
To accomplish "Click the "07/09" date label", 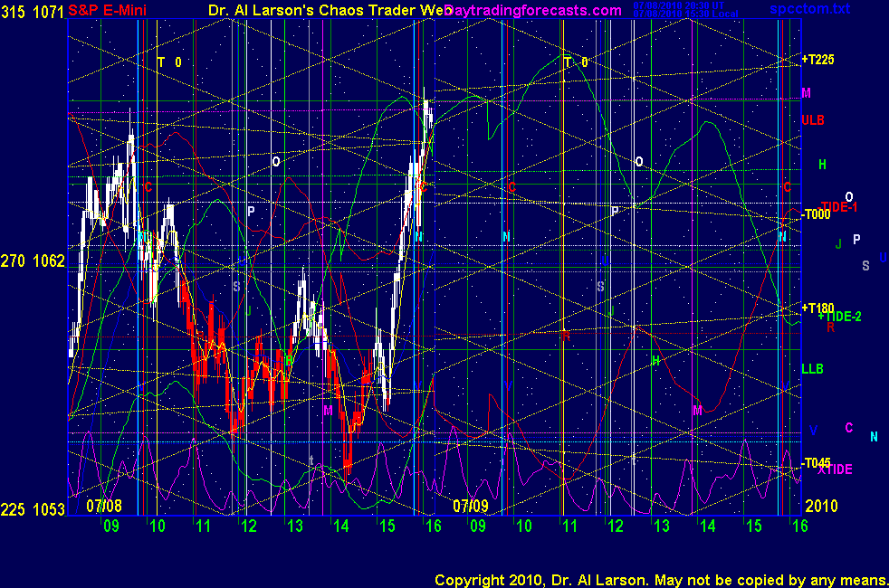I will point(470,506).
